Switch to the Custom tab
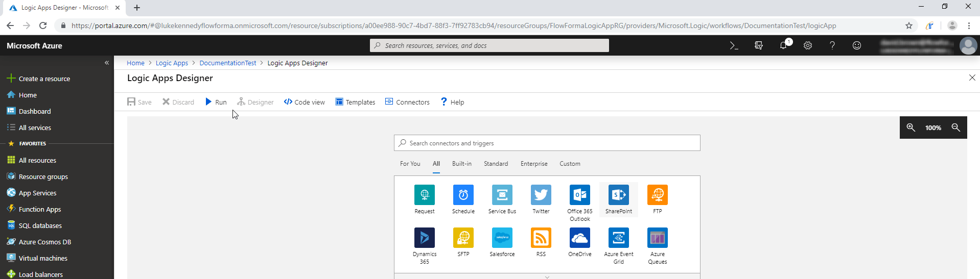Viewport: 980px width, 279px height. 570,164
